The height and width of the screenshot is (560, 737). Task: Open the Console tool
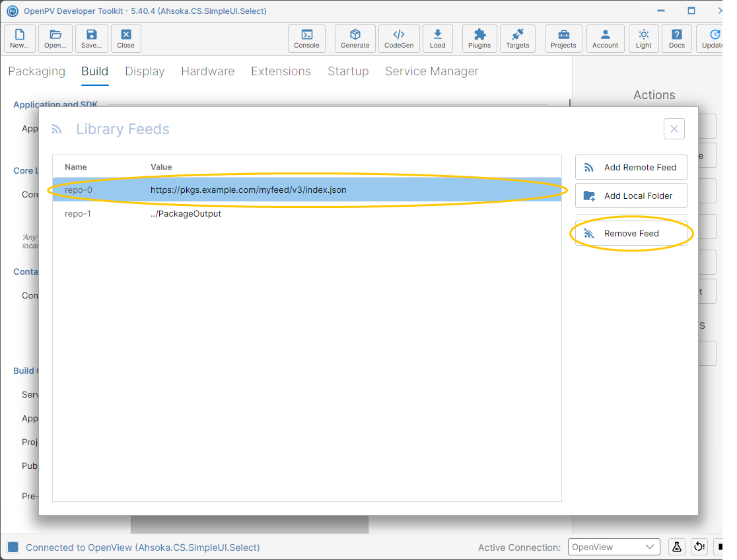coord(306,38)
